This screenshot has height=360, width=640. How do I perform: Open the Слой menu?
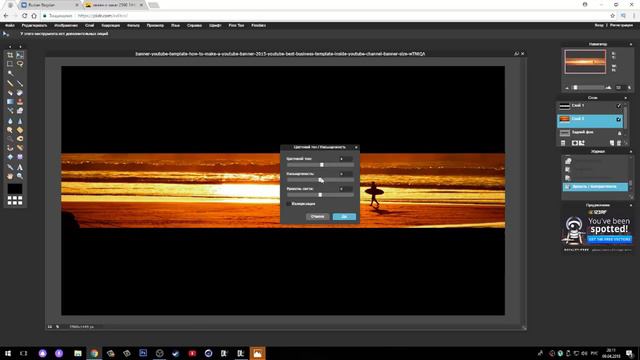(90, 25)
